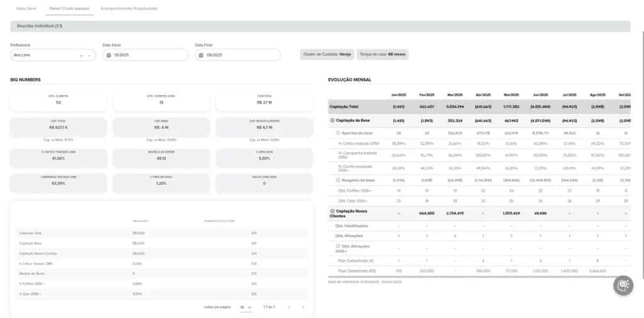Open the Linhas por página dropdown
The height and width of the screenshot is (318, 644).
tap(245, 307)
